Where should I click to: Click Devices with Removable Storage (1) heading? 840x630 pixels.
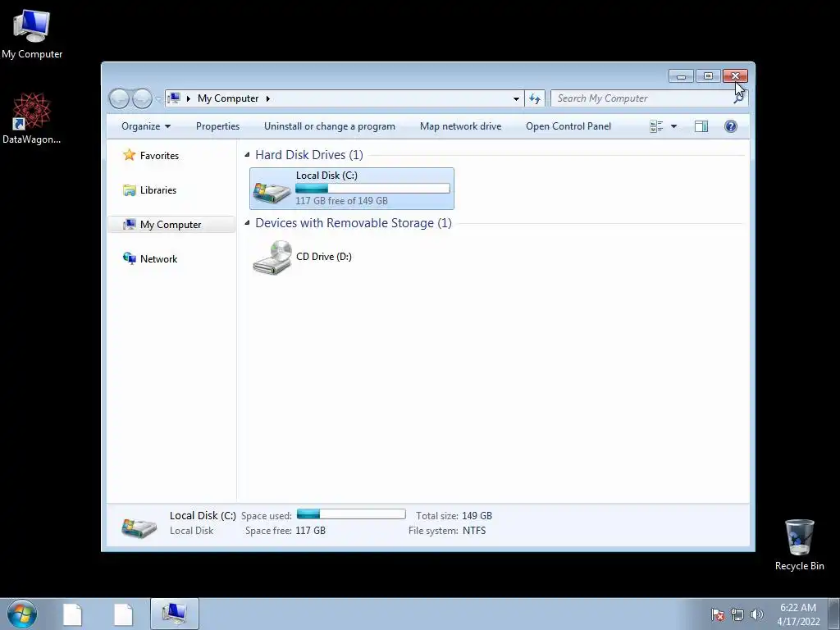tap(354, 223)
